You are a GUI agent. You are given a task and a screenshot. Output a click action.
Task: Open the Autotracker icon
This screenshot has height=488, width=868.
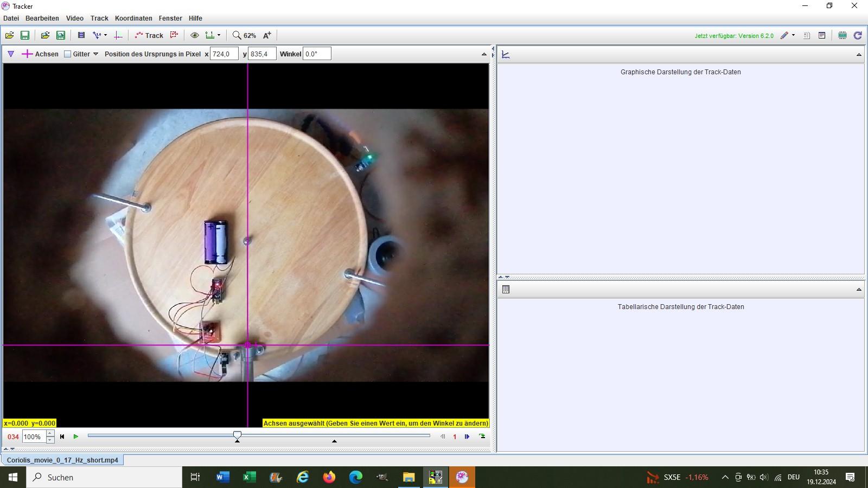coord(174,35)
